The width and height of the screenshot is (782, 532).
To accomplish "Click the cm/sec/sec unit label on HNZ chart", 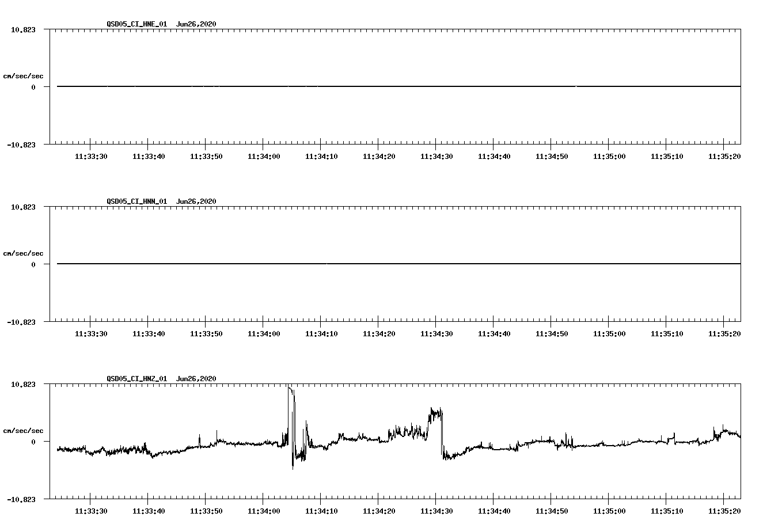I will tap(23, 431).
